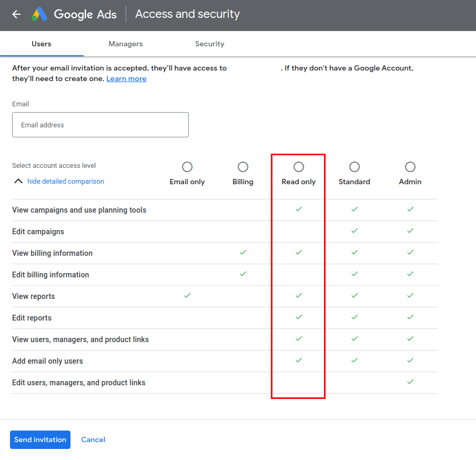Click the Billing checkmark for Edit billing information
476x460 pixels.
tap(243, 274)
